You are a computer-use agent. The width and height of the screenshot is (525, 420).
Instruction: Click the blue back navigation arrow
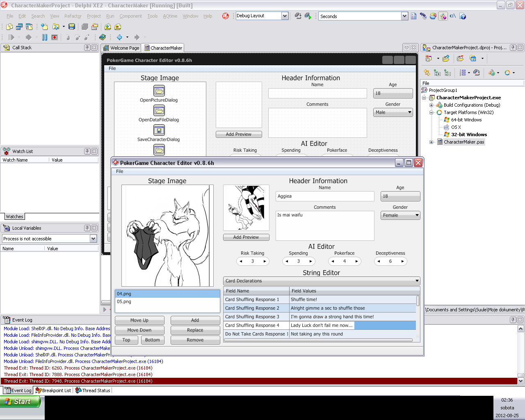coord(119,37)
